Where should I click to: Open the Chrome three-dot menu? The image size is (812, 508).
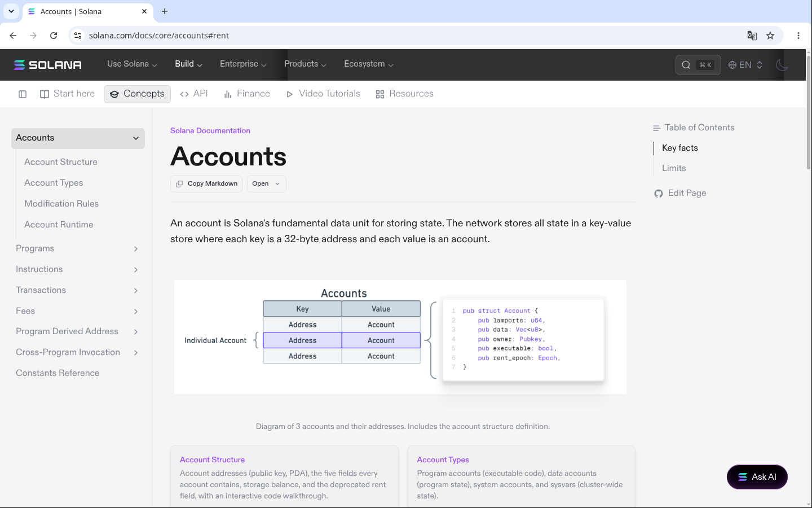click(798, 36)
